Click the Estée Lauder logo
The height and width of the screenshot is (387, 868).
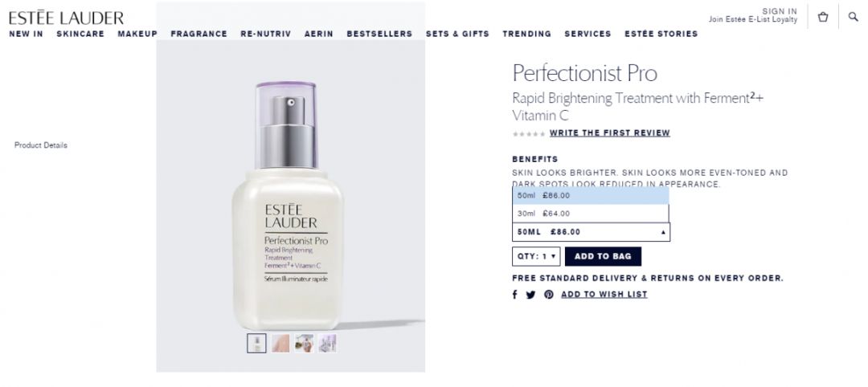pos(66,18)
